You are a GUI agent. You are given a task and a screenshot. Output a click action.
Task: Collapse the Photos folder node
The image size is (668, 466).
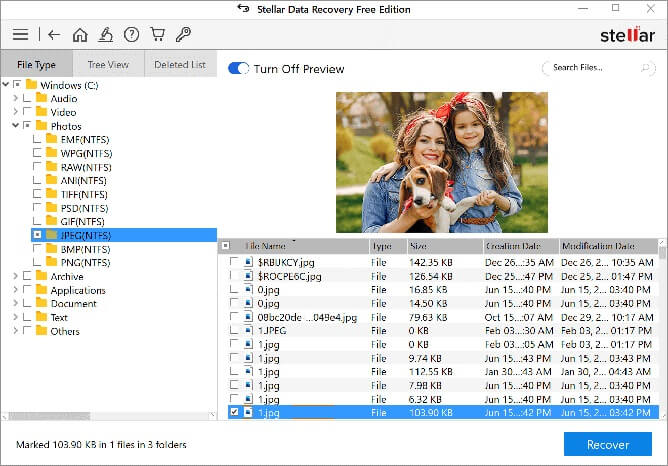(14, 126)
